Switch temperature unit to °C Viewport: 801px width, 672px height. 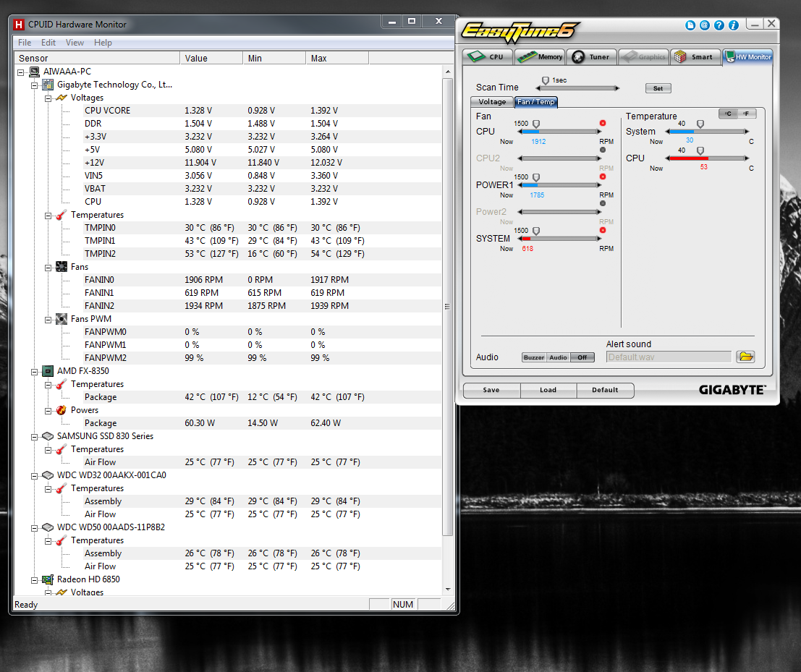(728, 114)
